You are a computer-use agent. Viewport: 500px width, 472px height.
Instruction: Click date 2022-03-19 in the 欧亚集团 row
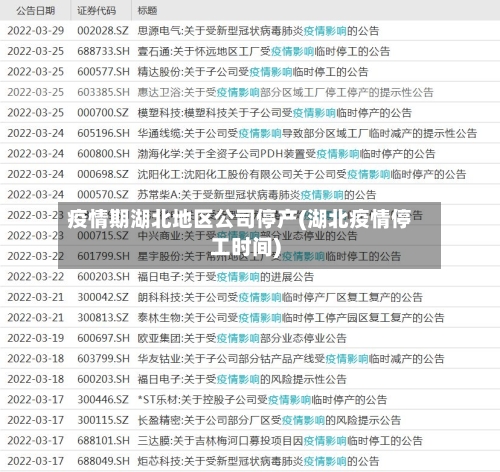[36, 338]
